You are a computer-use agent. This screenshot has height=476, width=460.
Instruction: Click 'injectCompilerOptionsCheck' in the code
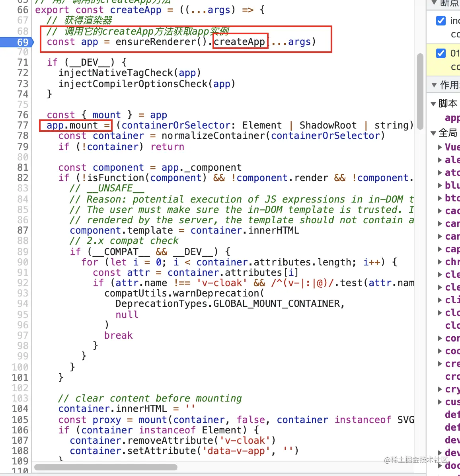pyautogui.click(x=133, y=84)
